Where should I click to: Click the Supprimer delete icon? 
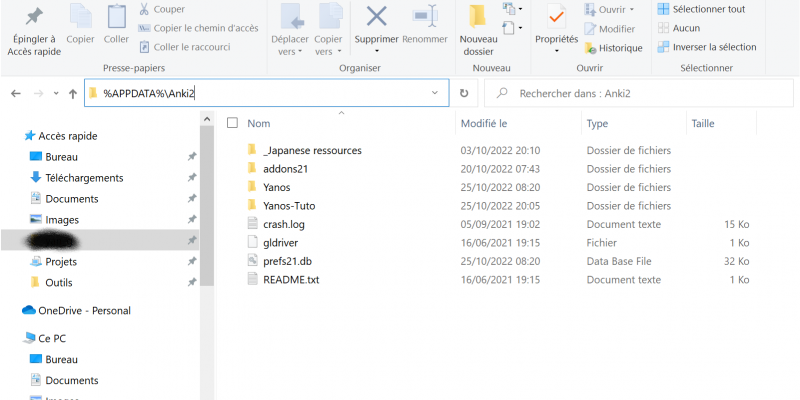(377, 17)
